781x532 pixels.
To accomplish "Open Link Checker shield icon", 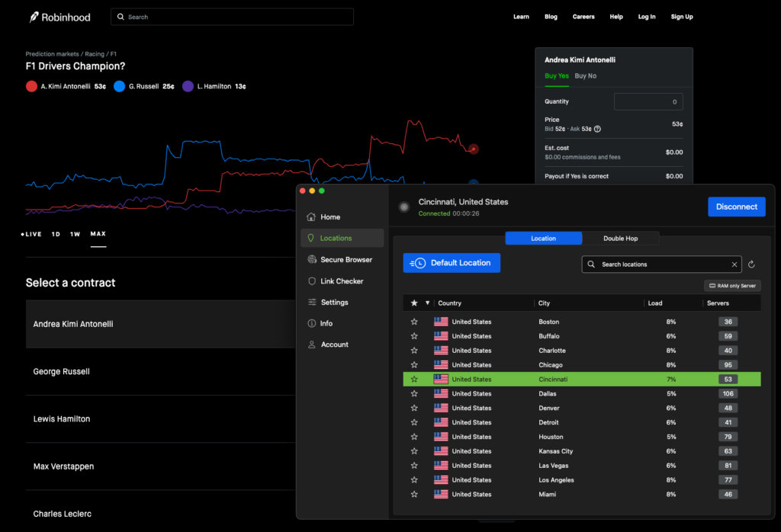I will click(x=312, y=281).
